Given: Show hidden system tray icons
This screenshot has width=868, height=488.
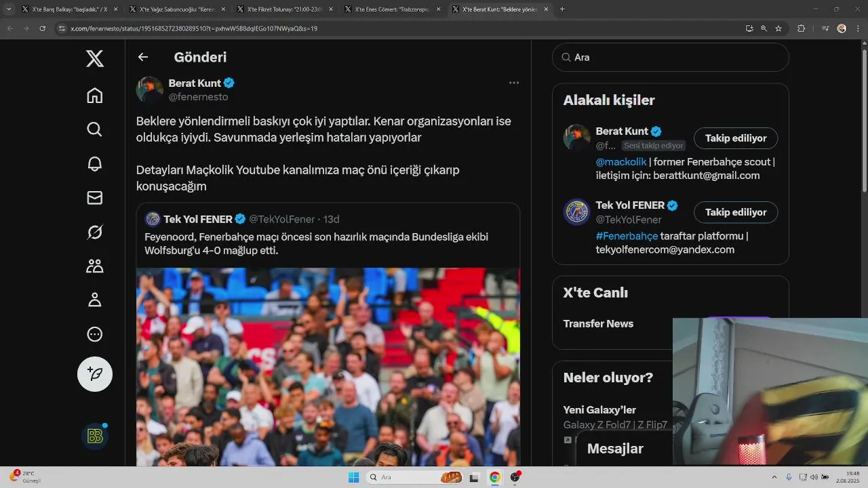Looking at the screenshot, I should coord(774,477).
